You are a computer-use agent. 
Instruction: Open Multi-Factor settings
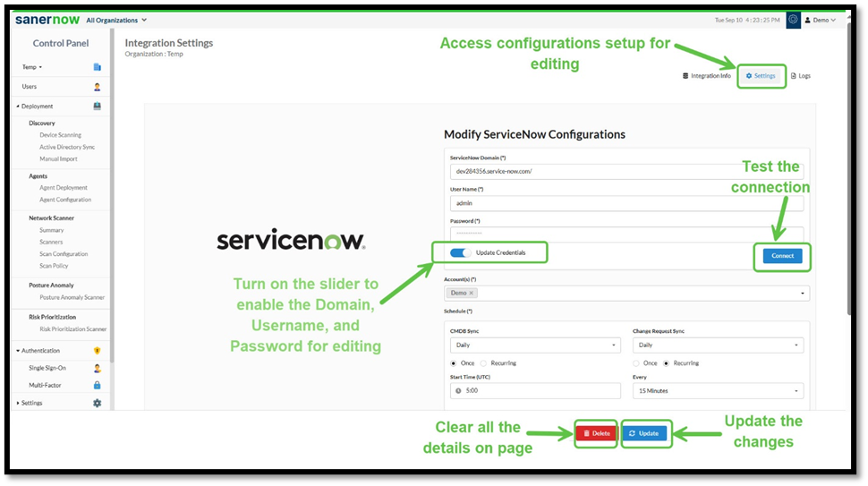(45, 385)
